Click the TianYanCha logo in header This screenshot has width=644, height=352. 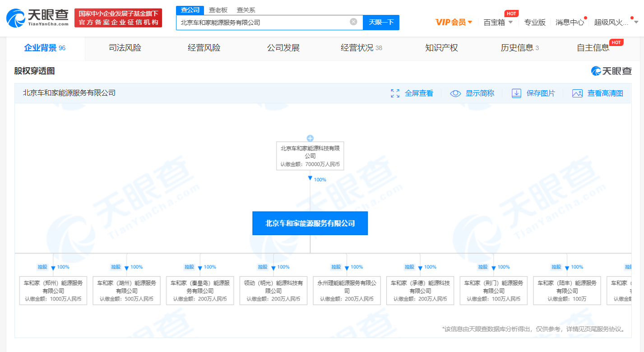coord(37,18)
